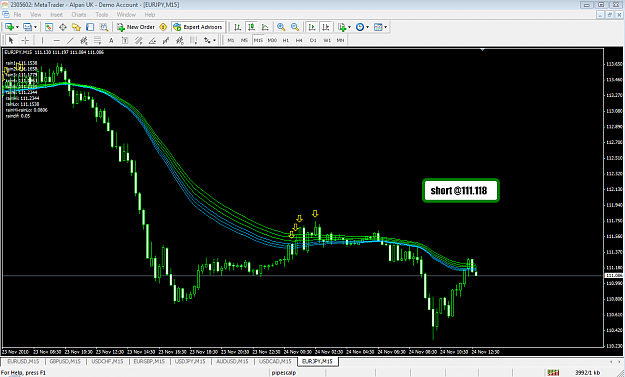Show the Terminal panel
Screen dimensions: 625x377
click(x=90, y=27)
